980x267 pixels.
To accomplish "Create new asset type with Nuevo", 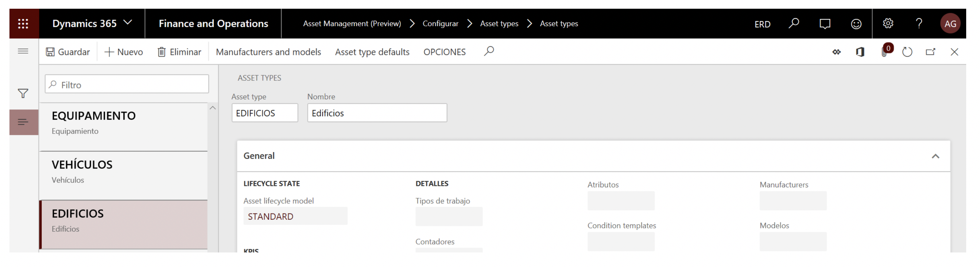I will pos(124,52).
